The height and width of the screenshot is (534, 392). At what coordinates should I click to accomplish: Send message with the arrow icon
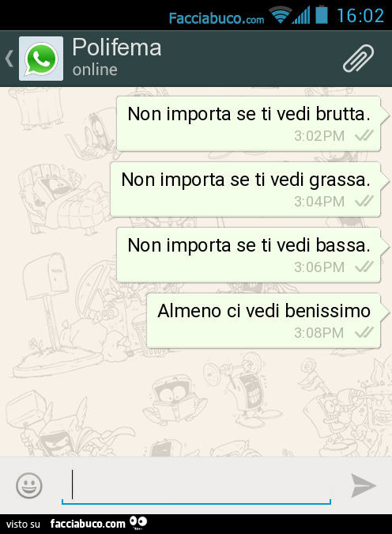click(363, 485)
